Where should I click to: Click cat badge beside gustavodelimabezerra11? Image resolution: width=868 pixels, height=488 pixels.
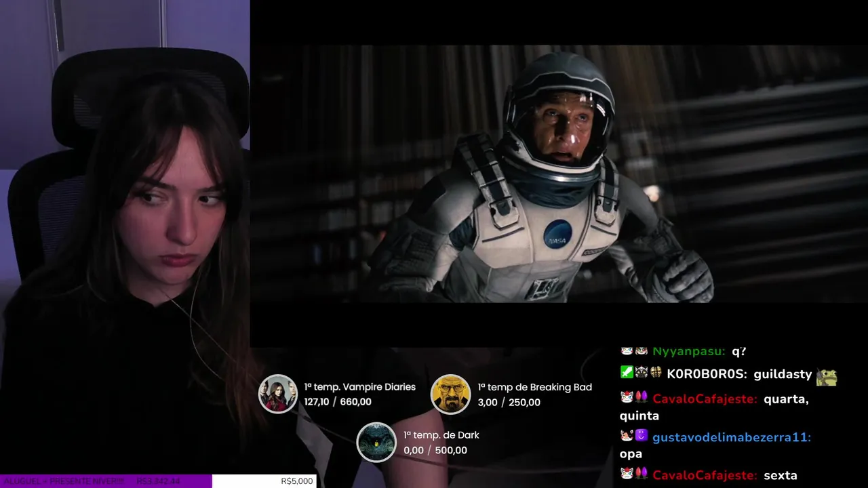627,436
